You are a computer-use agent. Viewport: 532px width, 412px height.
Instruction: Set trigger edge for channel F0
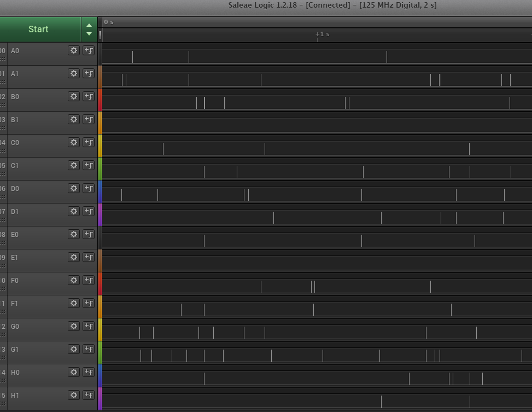(89, 280)
